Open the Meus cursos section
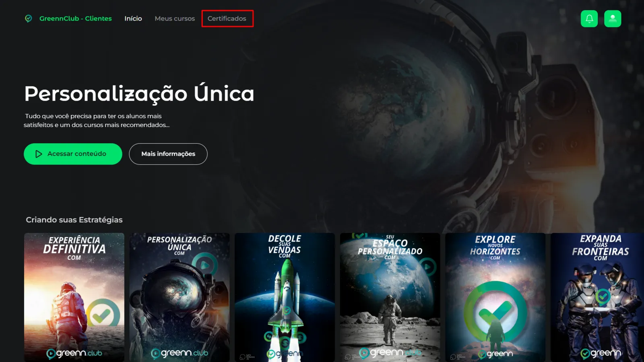This screenshot has width=644, height=362. (175, 19)
